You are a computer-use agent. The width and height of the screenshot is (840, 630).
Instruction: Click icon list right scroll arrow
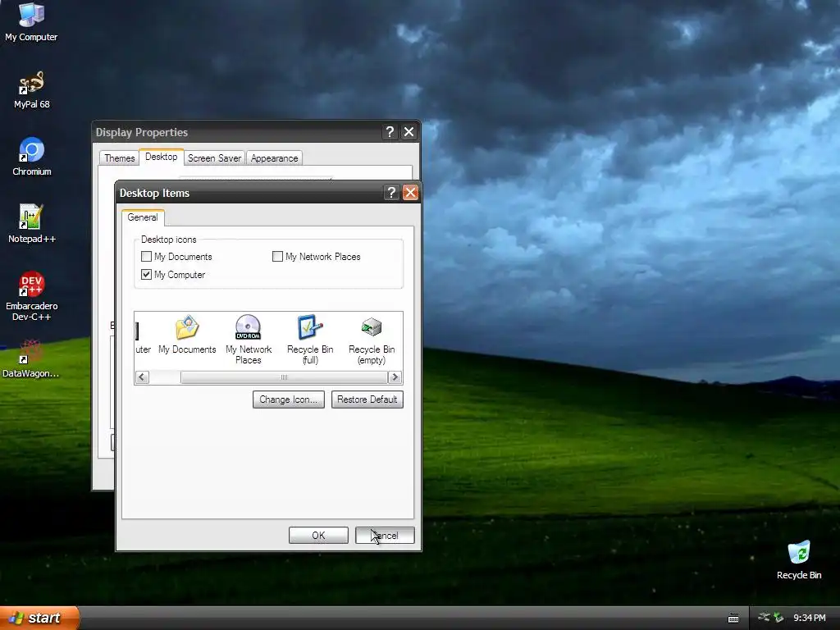(x=395, y=377)
